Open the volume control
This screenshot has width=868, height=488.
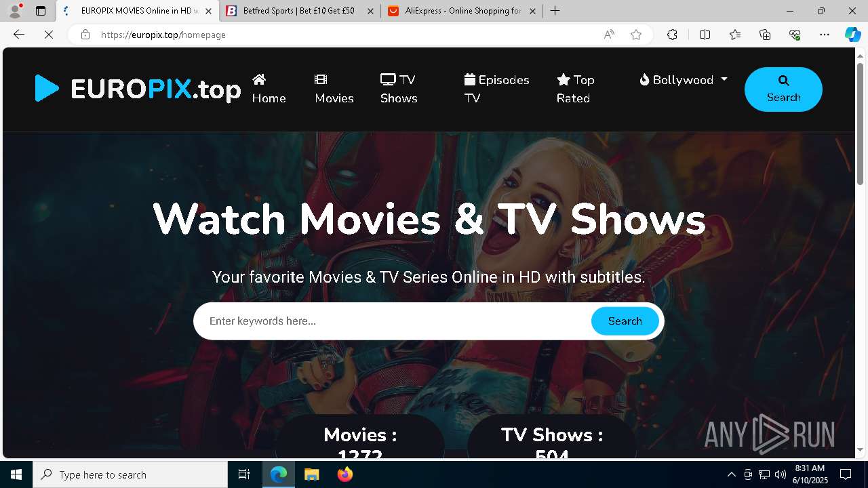click(x=780, y=474)
